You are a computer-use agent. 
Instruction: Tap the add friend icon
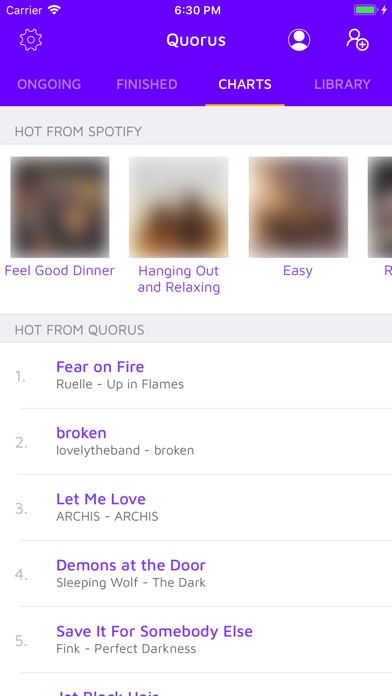tap(357, 40)
